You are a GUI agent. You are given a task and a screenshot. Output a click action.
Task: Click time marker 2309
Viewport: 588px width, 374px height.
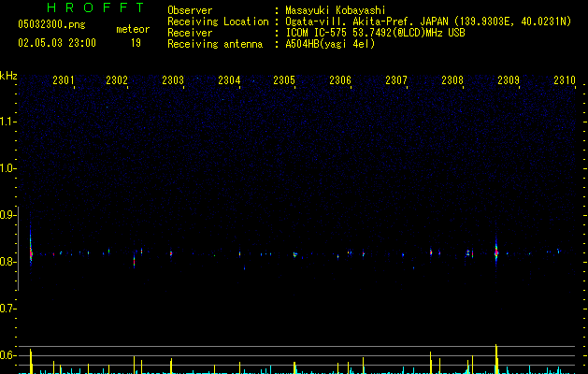(509, 79)
